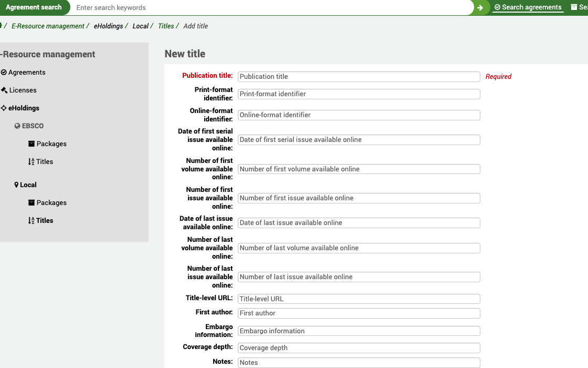Click the Embargo information field
Viewport: 588px width, 368px height.
[359, 331]
